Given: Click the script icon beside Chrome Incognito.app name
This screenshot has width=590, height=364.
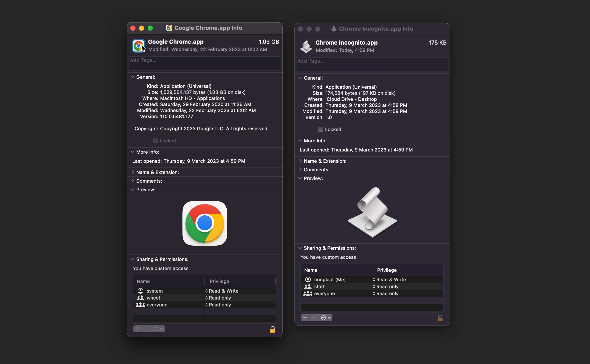Looking at the screenshot, I should 306,46.
